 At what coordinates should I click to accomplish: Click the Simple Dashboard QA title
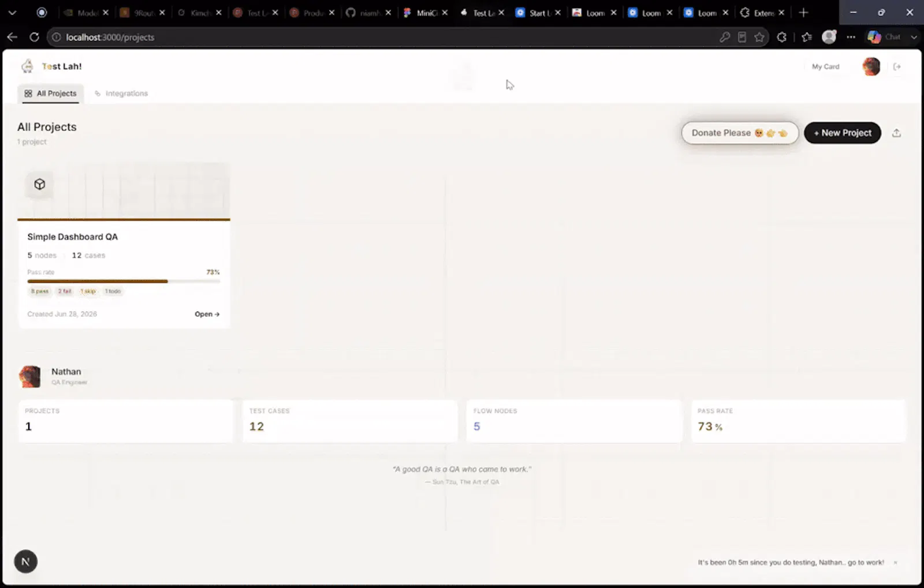coord(72,237)
